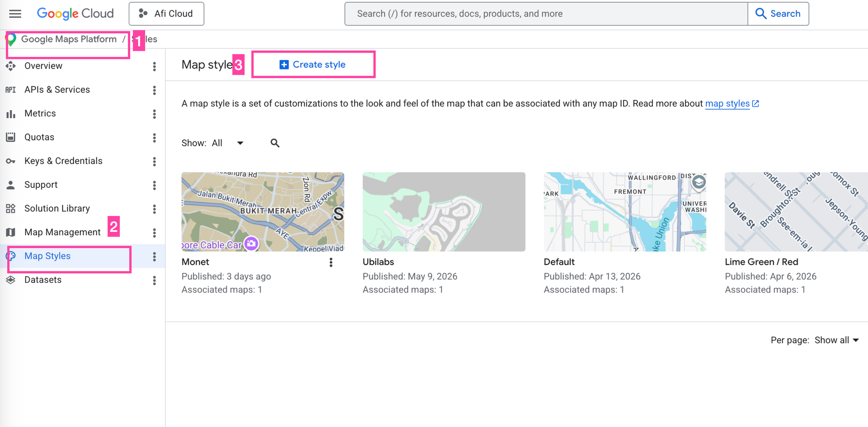The width and height of the screenshot is (868, 427).
Task: Open the Support page
Action: click(x=41, y=185)
